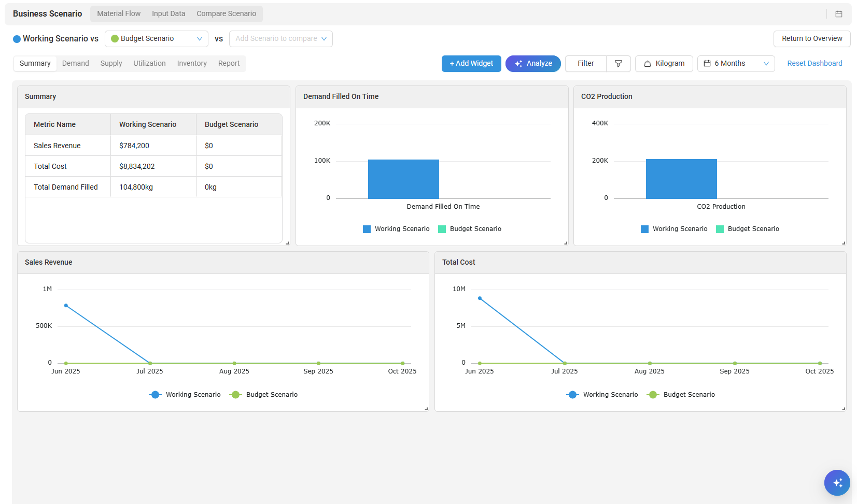The height and width of the screenshot is (504, 857).
Task: Toggle Budget Scenario legend in CO2 Production chart
Action: tap(748, 229)
